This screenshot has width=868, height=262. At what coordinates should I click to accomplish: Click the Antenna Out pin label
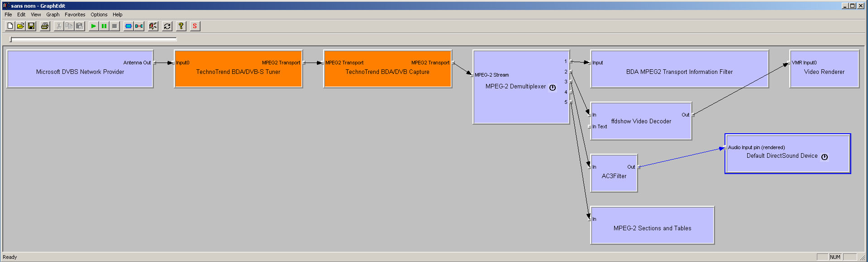[x=137, y=63]
